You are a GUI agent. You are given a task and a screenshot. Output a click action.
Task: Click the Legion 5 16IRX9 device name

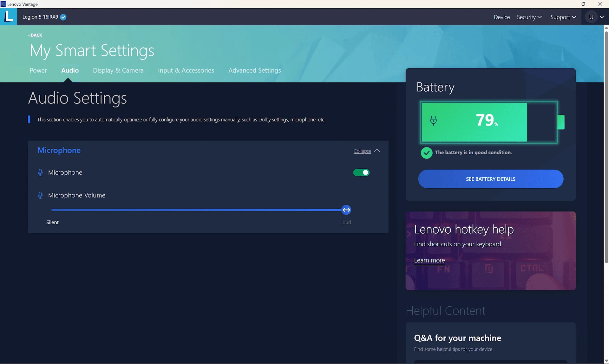(40, 17)
